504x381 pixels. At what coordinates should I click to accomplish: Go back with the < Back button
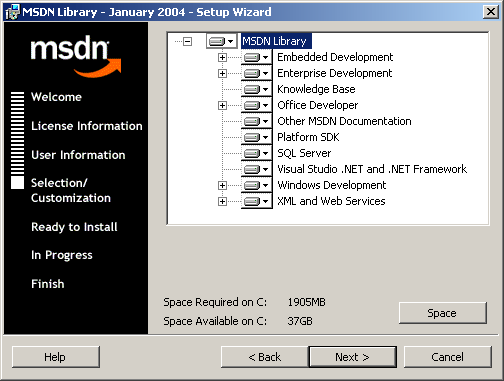pos(265,357)
